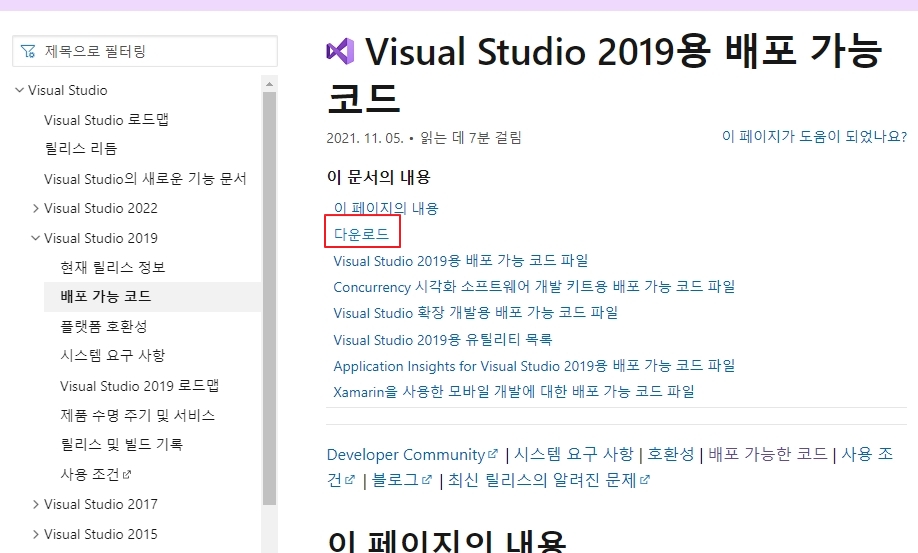Click 호환성 link in links row
The height and width of the screenshot is (553, 918).
(x=670, y=455)
